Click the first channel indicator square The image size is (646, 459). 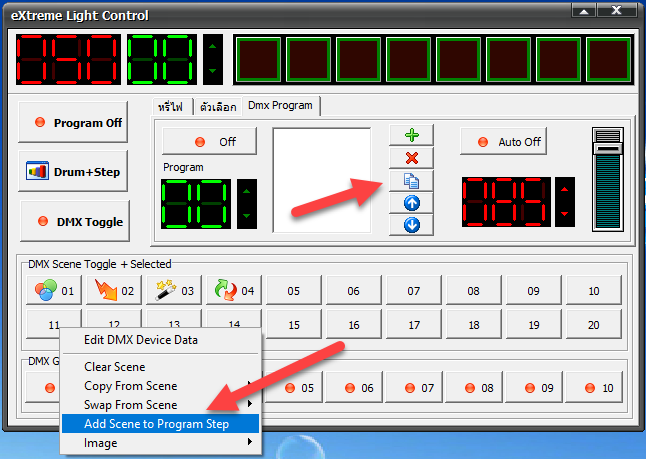point(258,60)
